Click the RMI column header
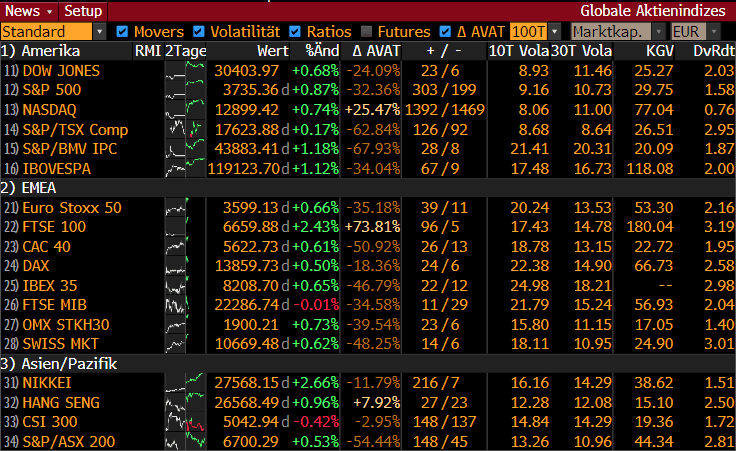This screenshot has height=451, width=736. (148, 51)
